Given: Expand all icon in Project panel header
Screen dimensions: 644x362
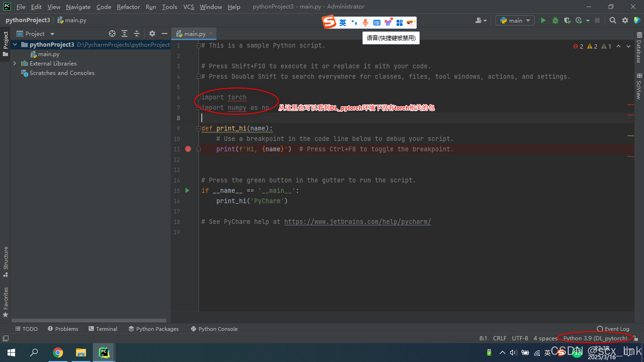Looking at the screenshot, I should click(124, 33).
